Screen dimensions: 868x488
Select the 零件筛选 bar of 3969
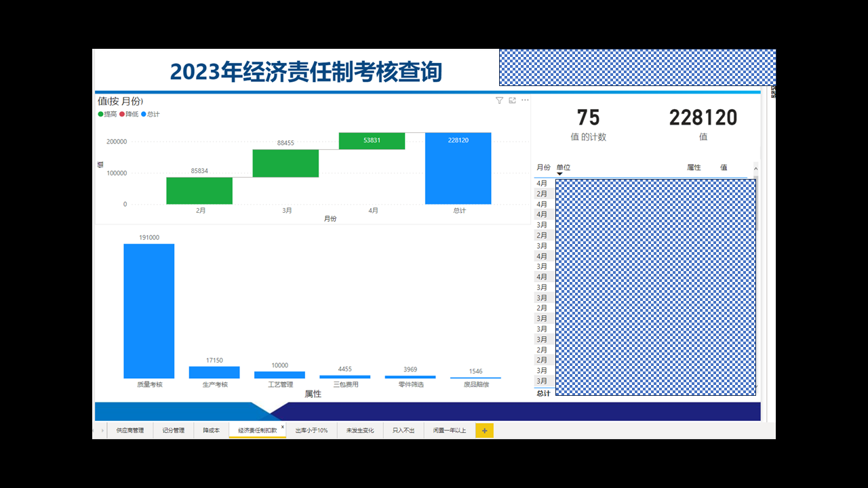[410, 377]
